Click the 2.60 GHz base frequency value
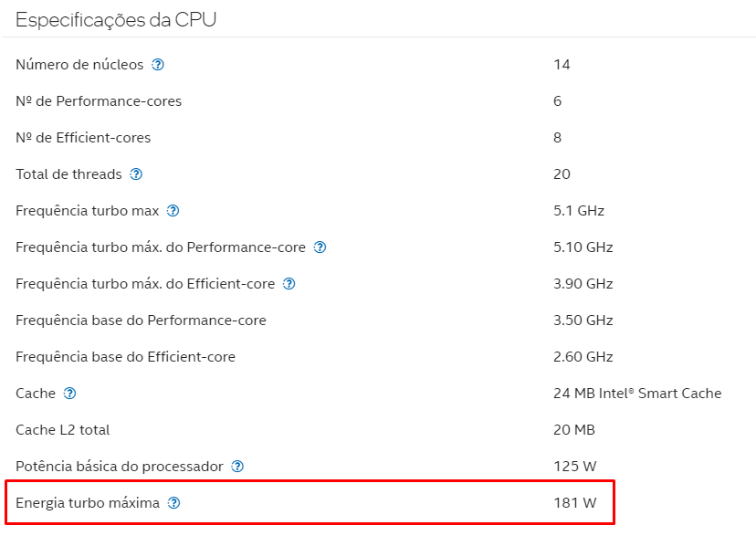Viewport: 756px width, 536px height. 583,357
